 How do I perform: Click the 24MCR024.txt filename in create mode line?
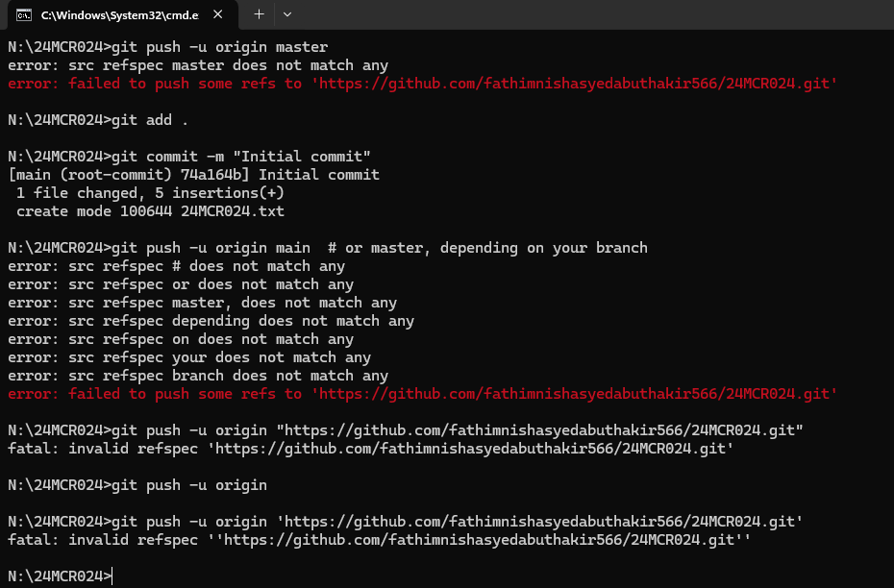(x=233, y=211)
